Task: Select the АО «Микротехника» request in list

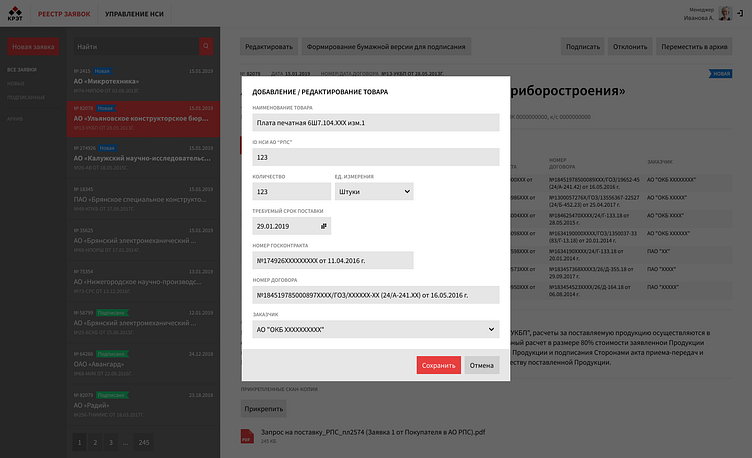Action: tap(143, 81)
